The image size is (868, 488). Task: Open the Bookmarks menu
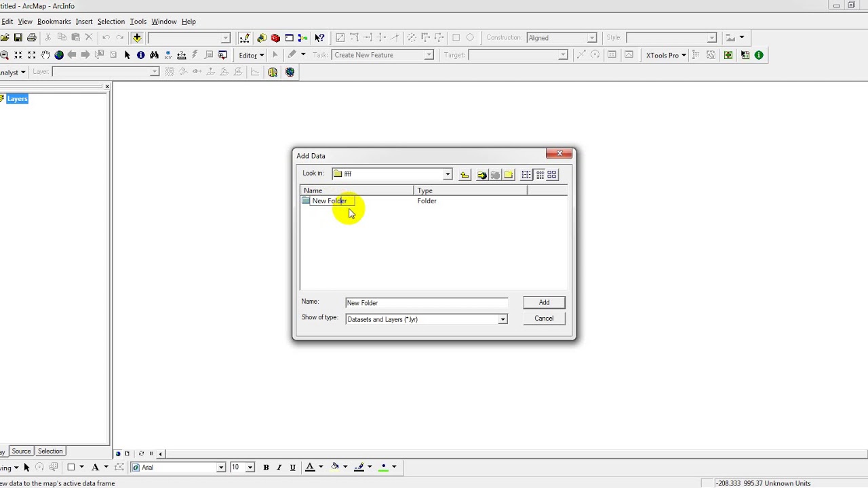(54, 22)
